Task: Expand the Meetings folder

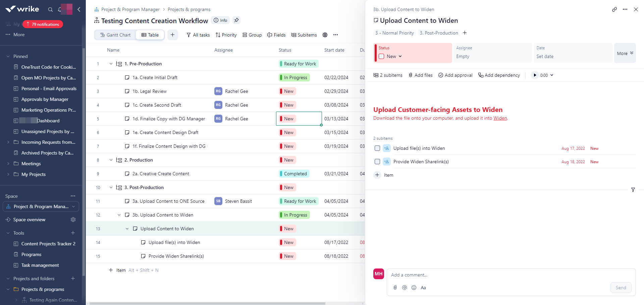Action: (x=8, y=164)
